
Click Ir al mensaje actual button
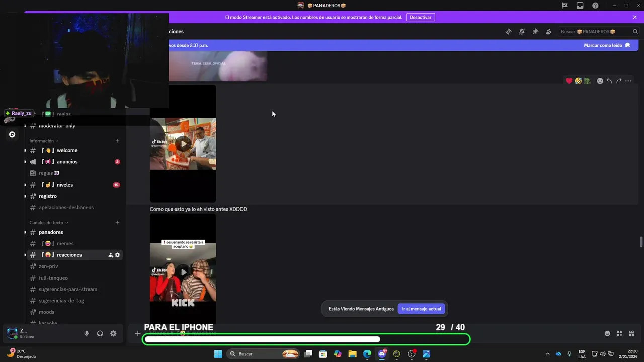click(x=421, y=309)
